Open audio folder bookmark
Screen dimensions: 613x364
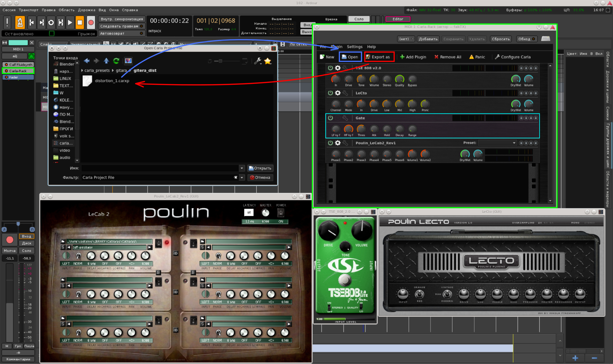pyautogui.click(x=62, y=158)
